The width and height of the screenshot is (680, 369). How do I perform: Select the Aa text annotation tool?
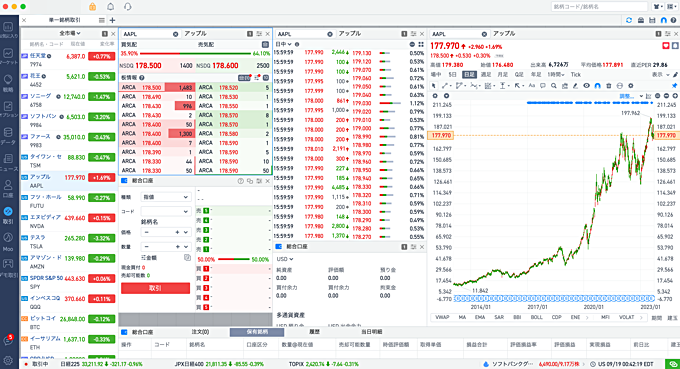point(532,86)
